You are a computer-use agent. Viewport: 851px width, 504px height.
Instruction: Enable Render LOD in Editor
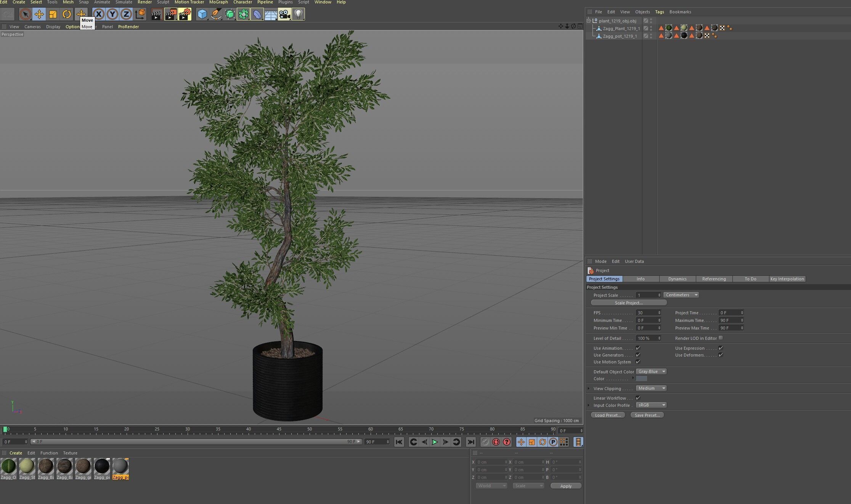[721, 338]
